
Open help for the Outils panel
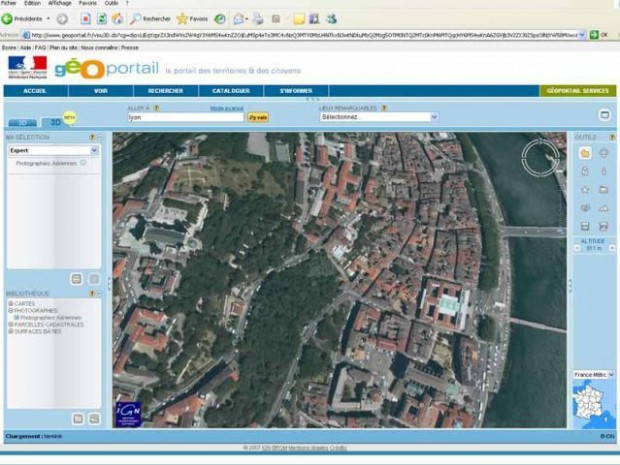(x=612, y=137)
